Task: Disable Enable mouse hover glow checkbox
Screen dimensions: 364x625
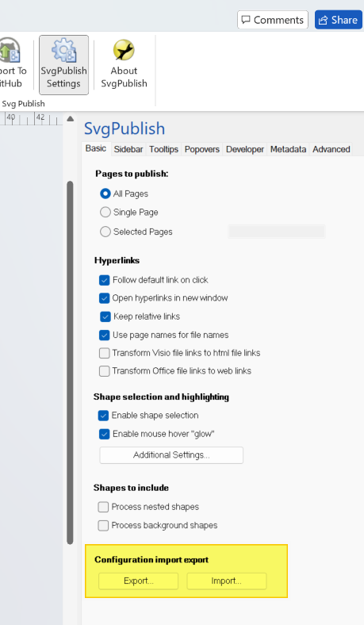Action: pos(105,434)
